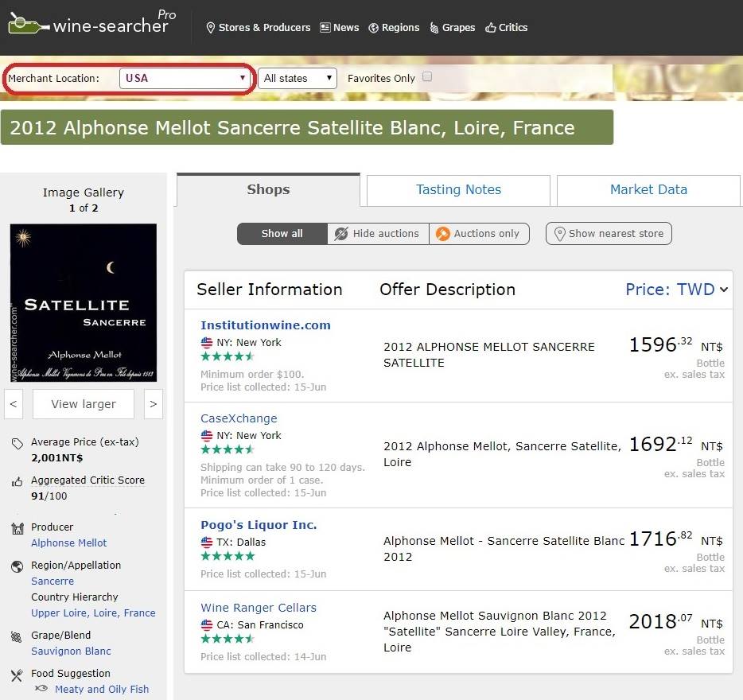
Task: Go to Regions page
Action: 394,28
